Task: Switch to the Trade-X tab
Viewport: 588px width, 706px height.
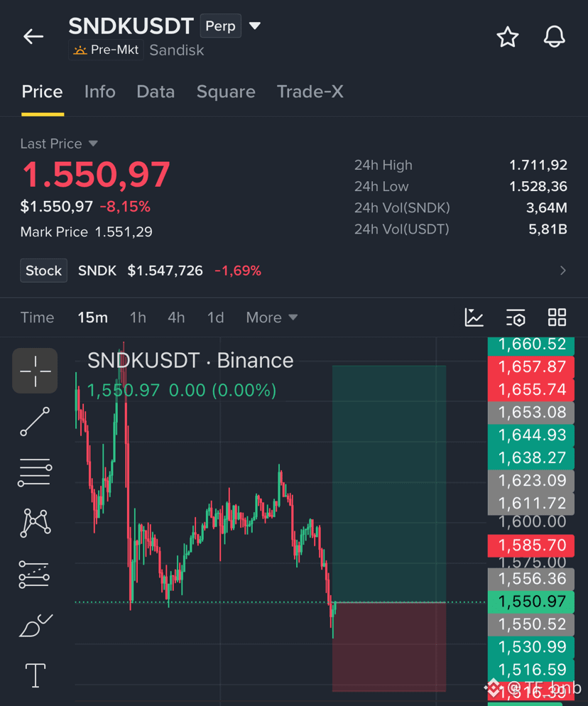Action: tap(310, 92)
